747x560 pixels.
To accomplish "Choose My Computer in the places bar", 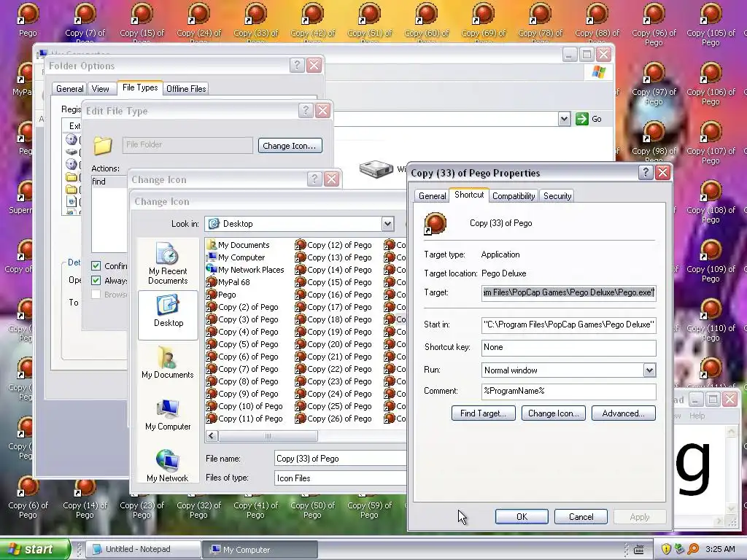I will [168, 414].
